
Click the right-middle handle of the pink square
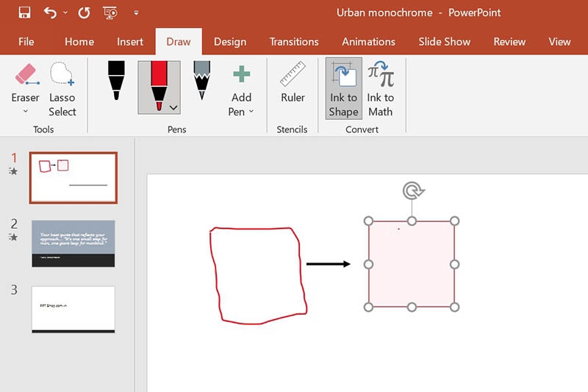click(x=455, y=265)
